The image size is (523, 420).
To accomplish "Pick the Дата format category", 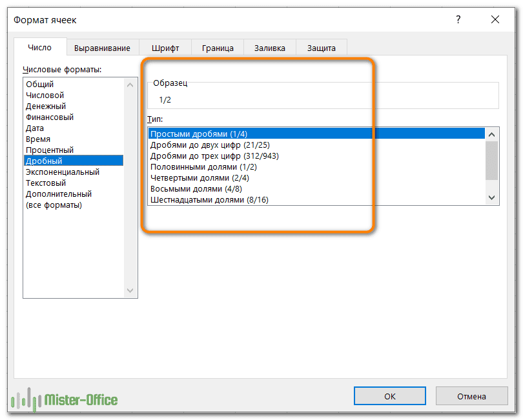I will click(35, 128).
